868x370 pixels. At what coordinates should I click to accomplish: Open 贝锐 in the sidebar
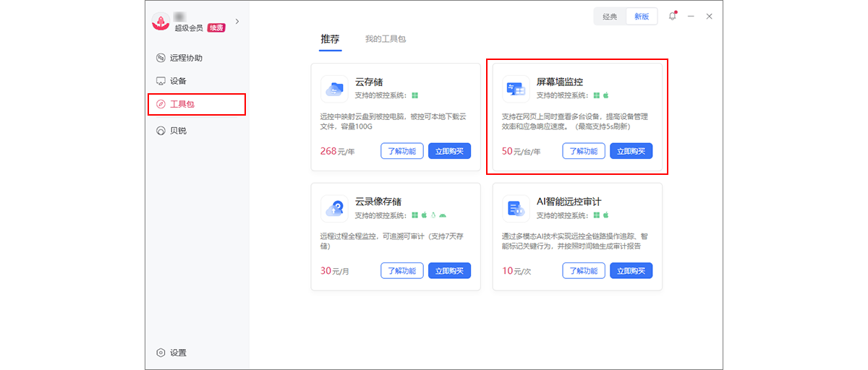click(x=197, y=131)
